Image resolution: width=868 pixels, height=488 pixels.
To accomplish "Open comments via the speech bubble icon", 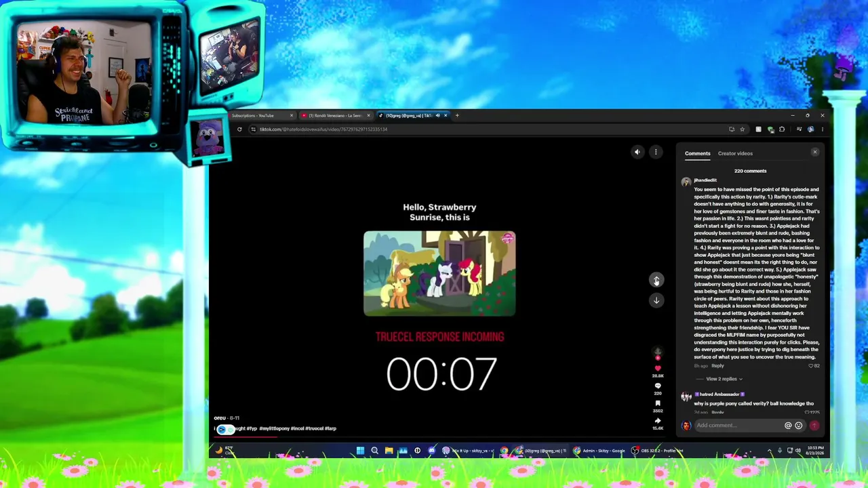I will (x=657, y=386).
